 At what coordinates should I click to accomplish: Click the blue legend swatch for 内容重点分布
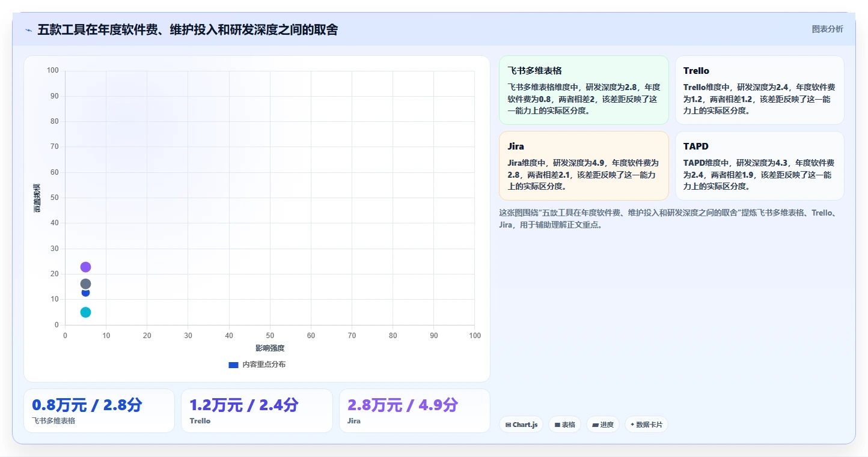click(233, 365)
